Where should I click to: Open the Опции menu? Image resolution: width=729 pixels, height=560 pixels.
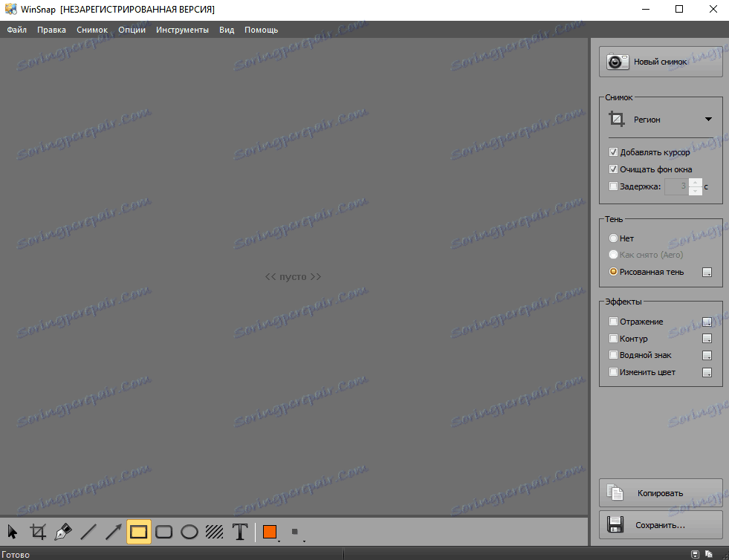point(132,30)
